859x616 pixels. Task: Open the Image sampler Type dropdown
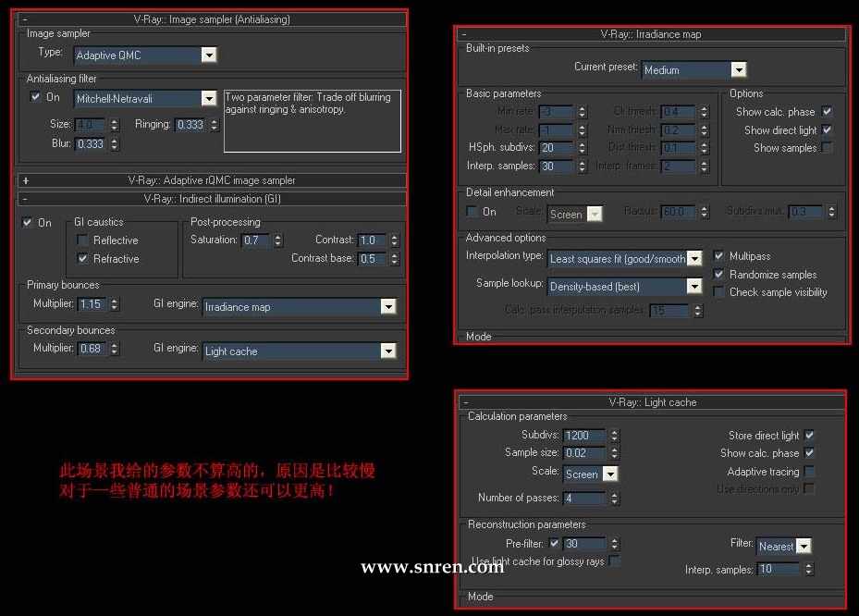[x=209, y=55]
